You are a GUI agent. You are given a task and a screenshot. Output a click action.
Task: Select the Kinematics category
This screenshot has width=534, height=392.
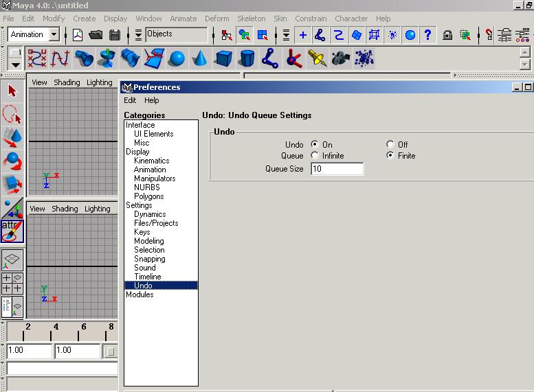[x=152, y=161]
